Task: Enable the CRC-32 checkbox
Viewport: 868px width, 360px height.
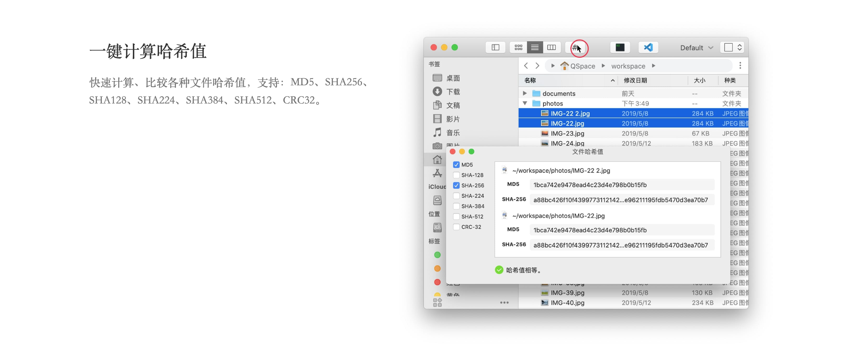Action: click(456, 227)
